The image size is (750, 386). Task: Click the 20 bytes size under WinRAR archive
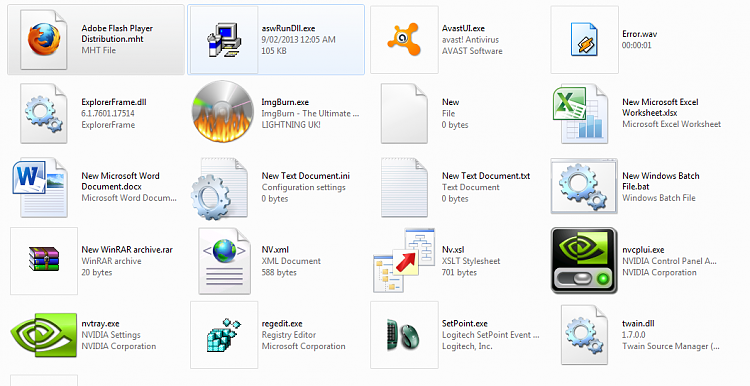coord(97,272)
